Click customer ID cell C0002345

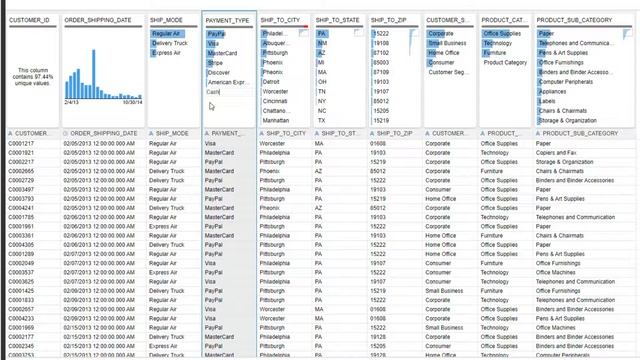pos(21,346)
